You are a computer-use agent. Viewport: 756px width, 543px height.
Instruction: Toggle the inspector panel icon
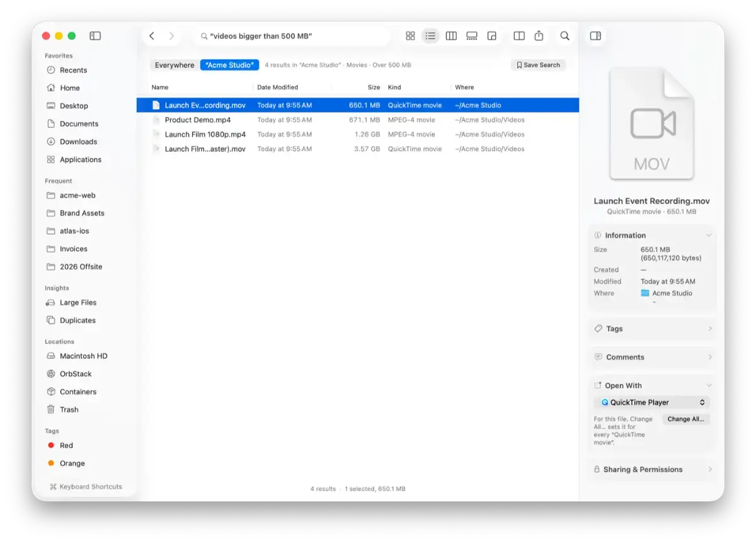coord(595,36)
